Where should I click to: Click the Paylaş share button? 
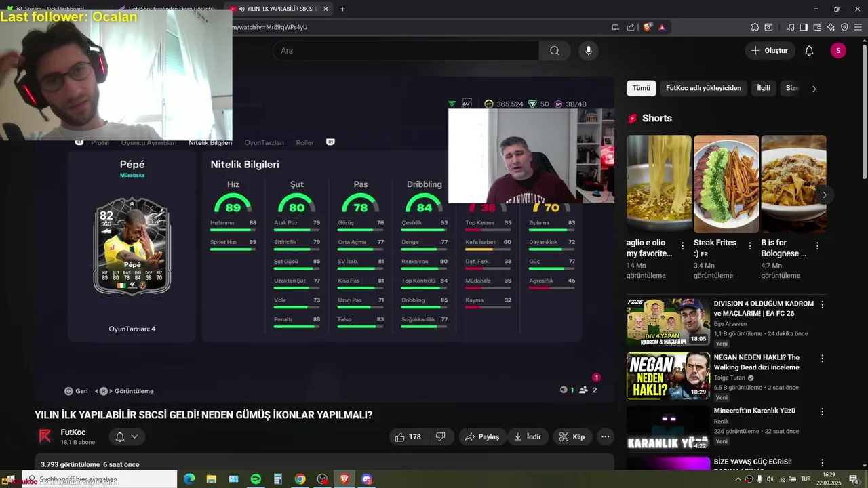pyautogui.click(x=482, y=437)
